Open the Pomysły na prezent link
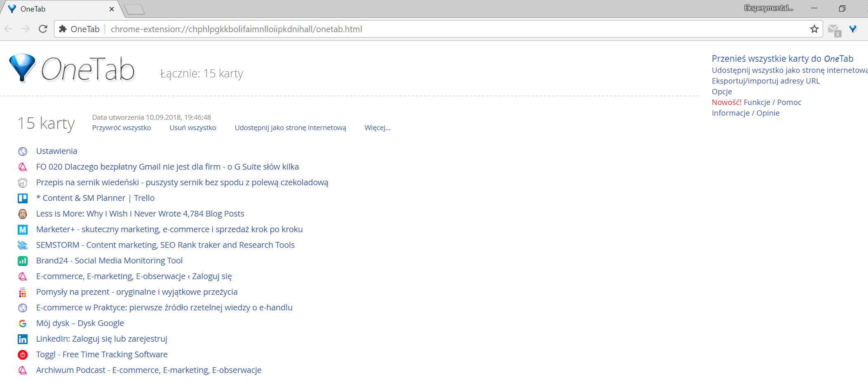 [x=137, y=292]
